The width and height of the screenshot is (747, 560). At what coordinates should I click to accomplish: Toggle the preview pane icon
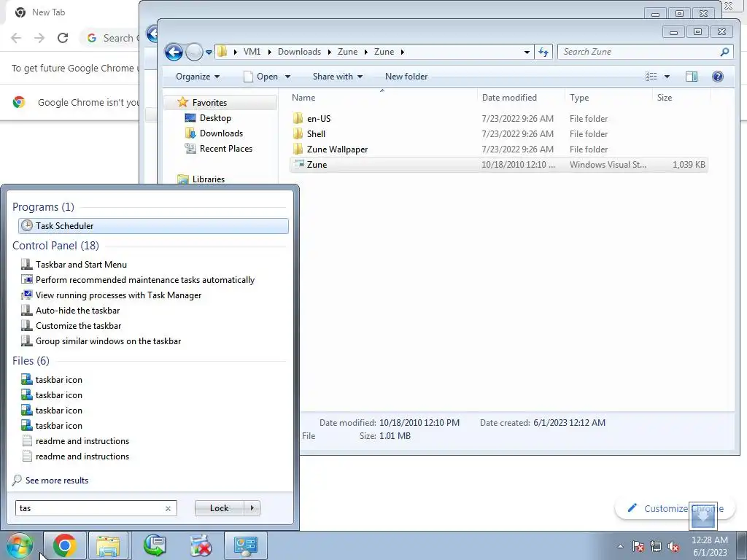pyautogui.click(x=692, y=76)
